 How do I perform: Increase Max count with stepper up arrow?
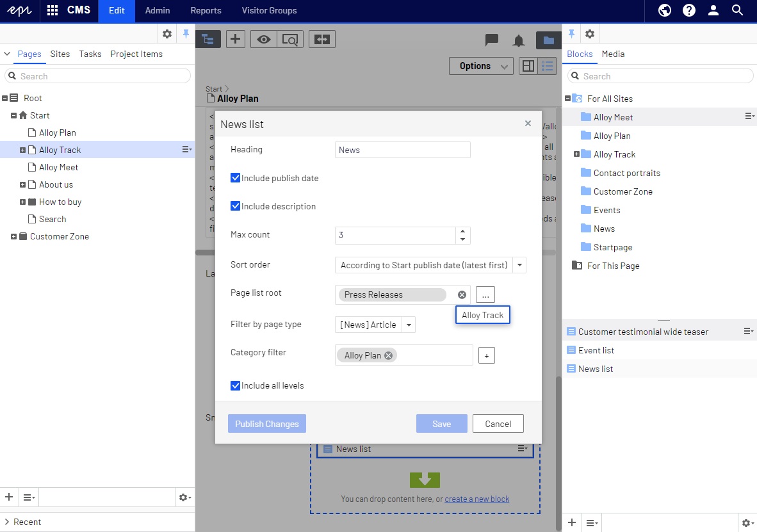coord(462,231)
